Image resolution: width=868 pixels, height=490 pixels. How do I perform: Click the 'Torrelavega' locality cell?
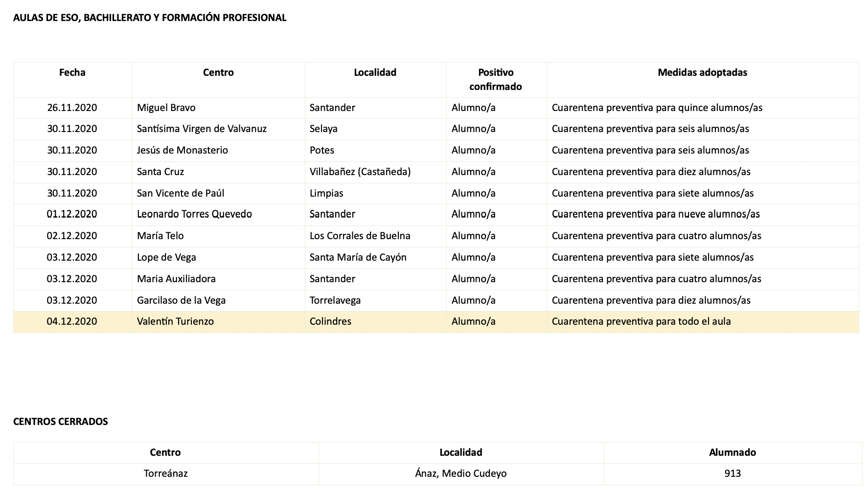[335, 301]
